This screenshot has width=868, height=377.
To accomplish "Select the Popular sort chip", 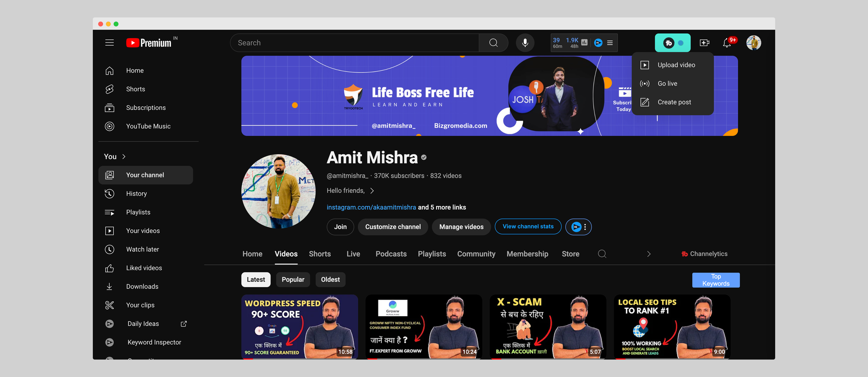I will (293, 280).
